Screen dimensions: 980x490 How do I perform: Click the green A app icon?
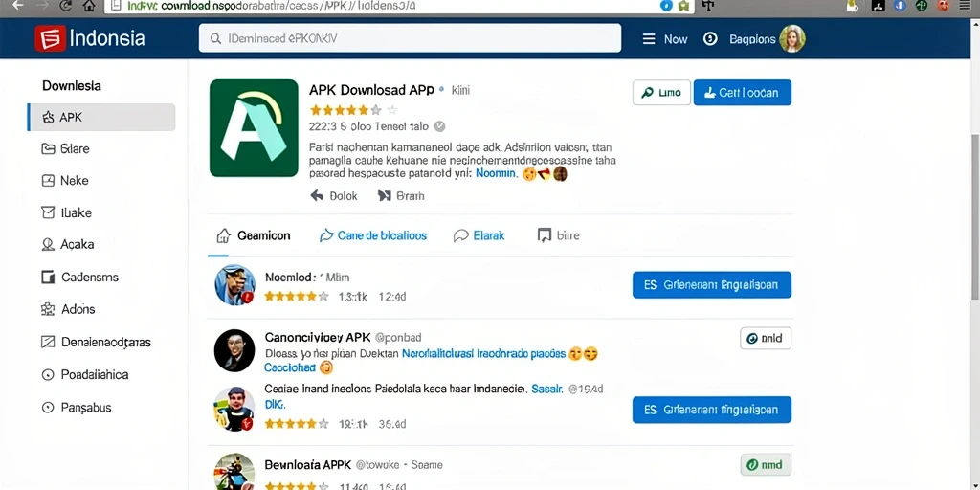coord(254,128)
